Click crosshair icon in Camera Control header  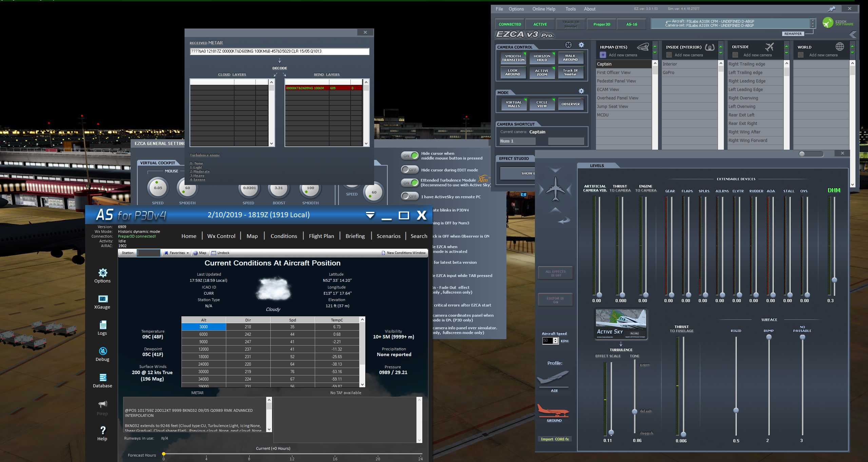coord(568,45)
